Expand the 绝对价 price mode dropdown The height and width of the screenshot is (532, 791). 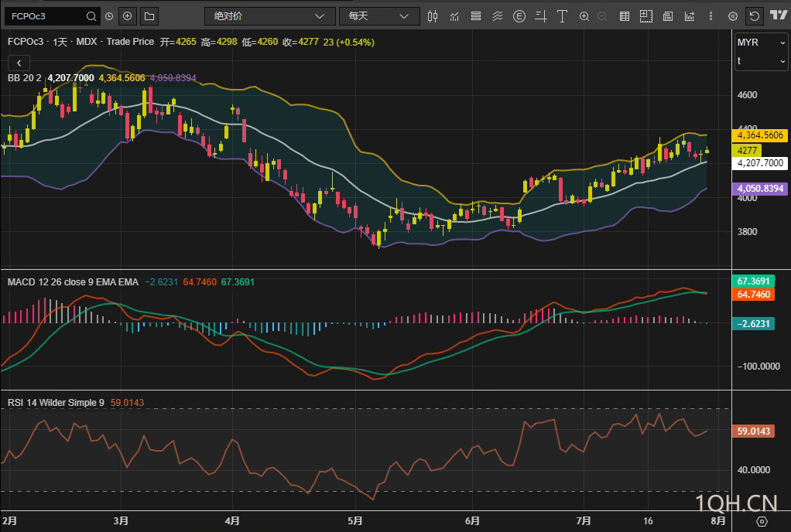pos(269,15)
